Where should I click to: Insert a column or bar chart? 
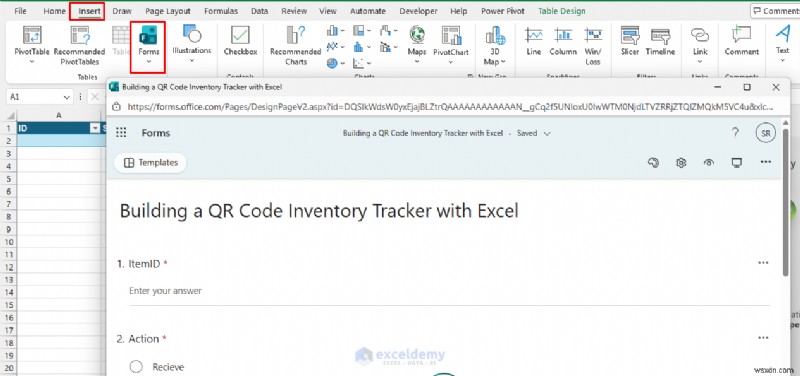click(x=335, y=31)
